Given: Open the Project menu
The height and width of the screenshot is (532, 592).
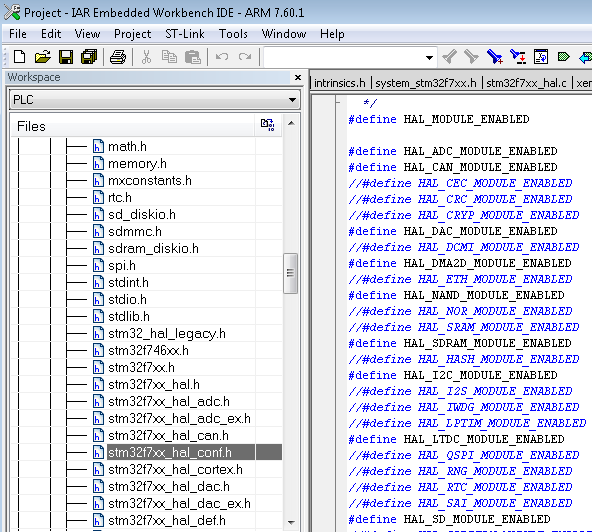Looking at the screenshot, I should coord(132,34).
